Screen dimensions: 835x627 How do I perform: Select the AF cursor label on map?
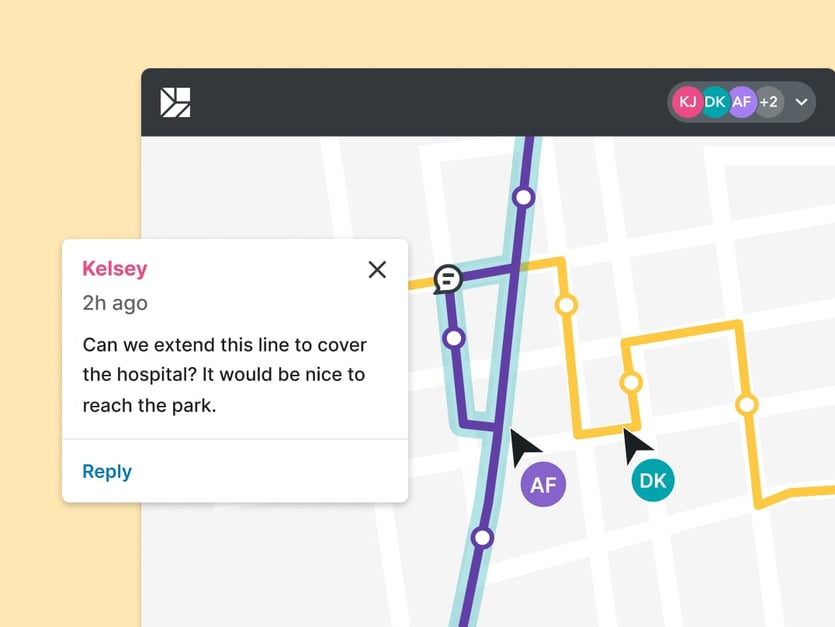click(543, 485)
